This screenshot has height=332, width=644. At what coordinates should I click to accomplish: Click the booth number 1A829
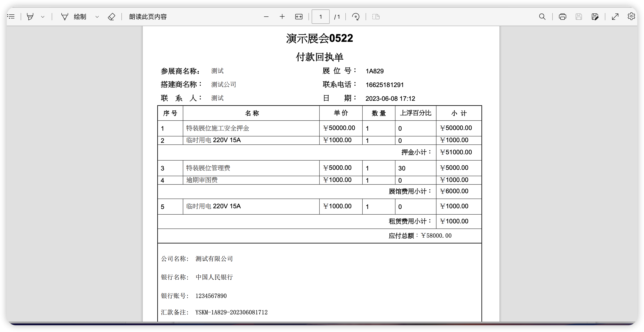pyautogui.click(x=374, y=71)
